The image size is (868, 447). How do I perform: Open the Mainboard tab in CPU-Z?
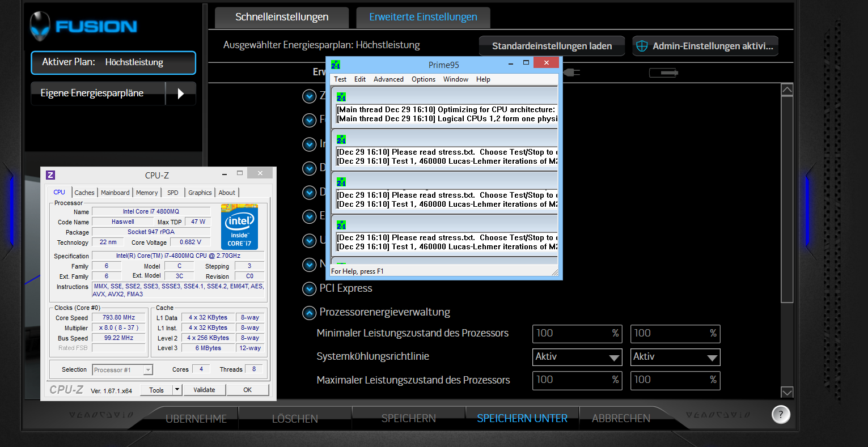pos(115,193)
